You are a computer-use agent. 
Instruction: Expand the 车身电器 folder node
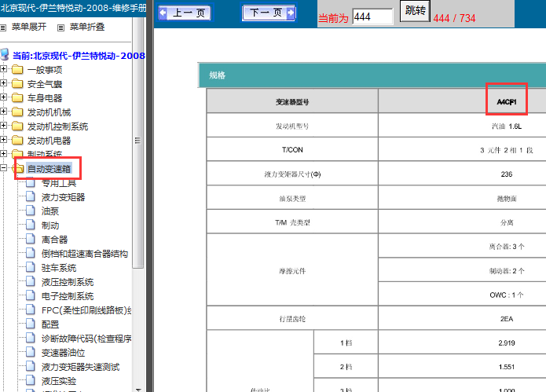point(3,97)
